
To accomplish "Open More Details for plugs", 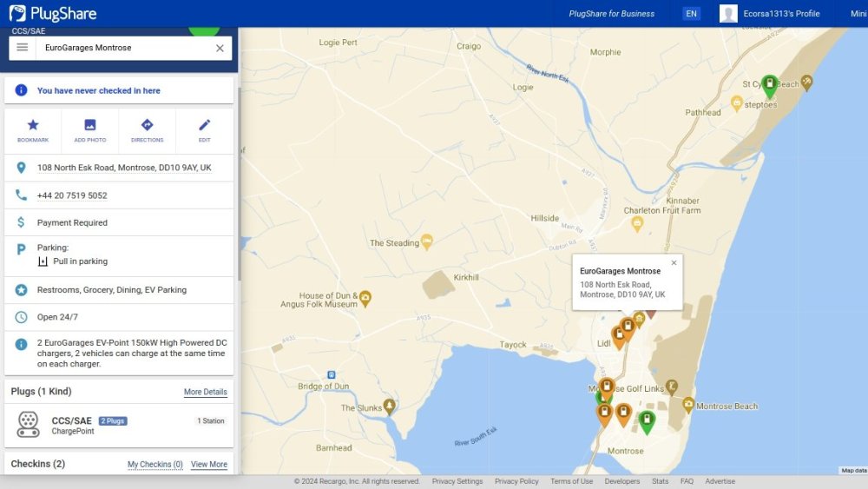I will tap(206, 392).
